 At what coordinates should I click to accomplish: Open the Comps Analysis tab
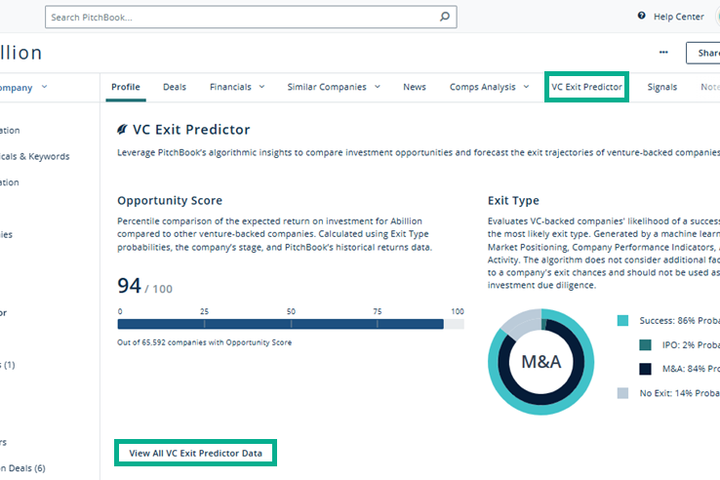pos(483,87)
